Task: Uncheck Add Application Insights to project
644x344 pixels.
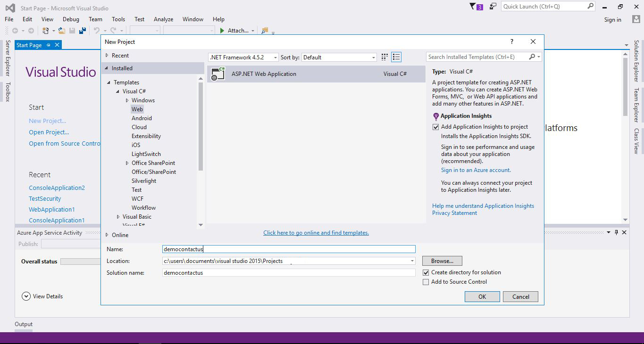Action: (436, 127)
